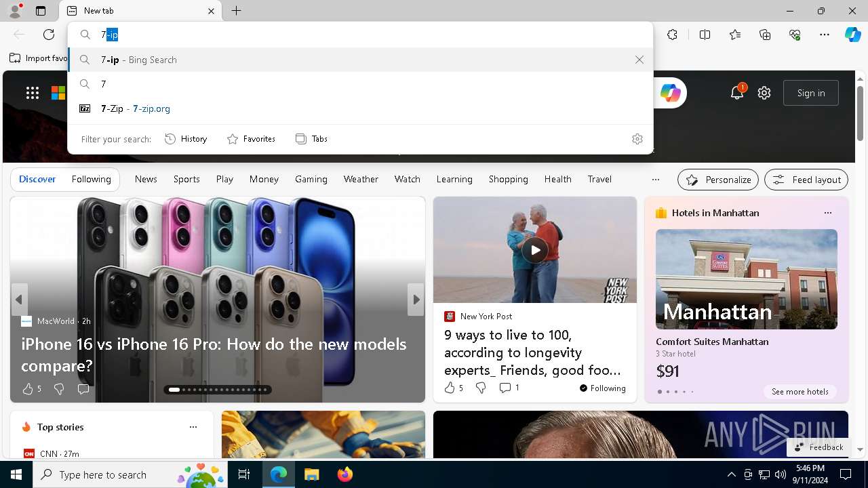
Task: Open Top stories card options
Action: pos(193,427)
